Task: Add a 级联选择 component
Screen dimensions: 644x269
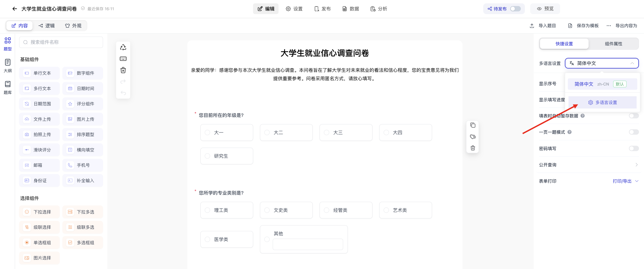Action: pos(39,227)
